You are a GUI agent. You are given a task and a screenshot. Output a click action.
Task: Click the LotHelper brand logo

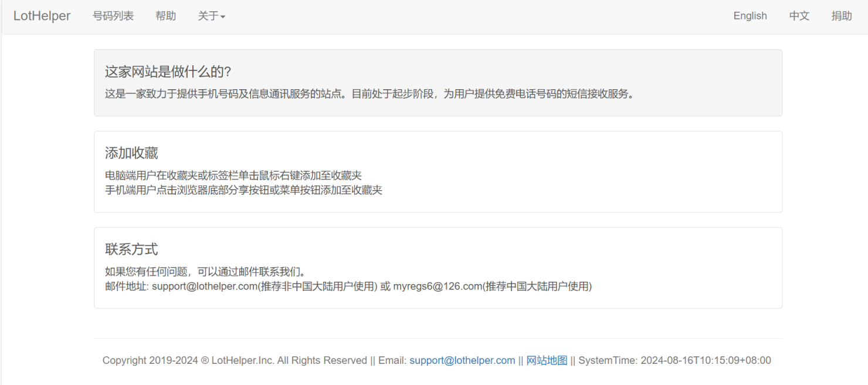click(x=42, y=16)
